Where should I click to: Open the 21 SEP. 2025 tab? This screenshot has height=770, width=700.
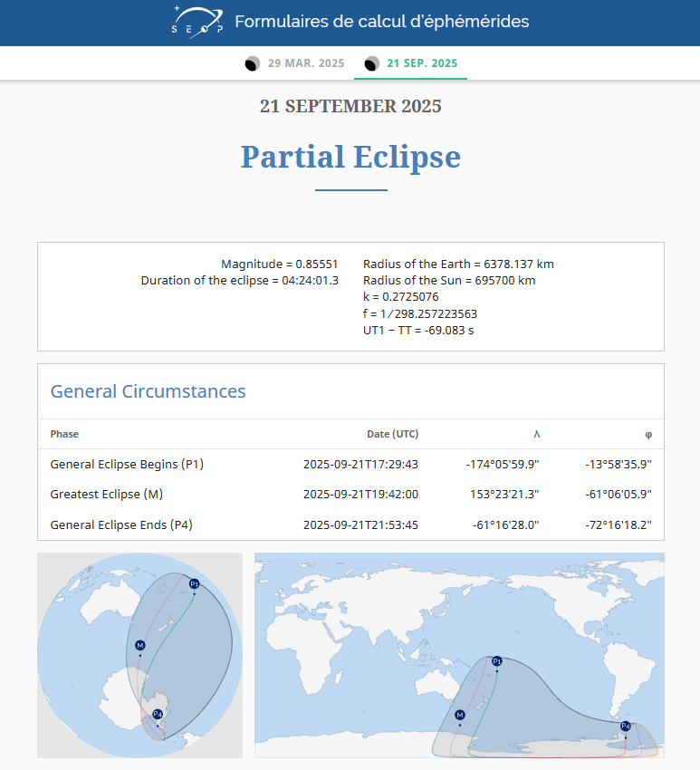click(421, 63)
